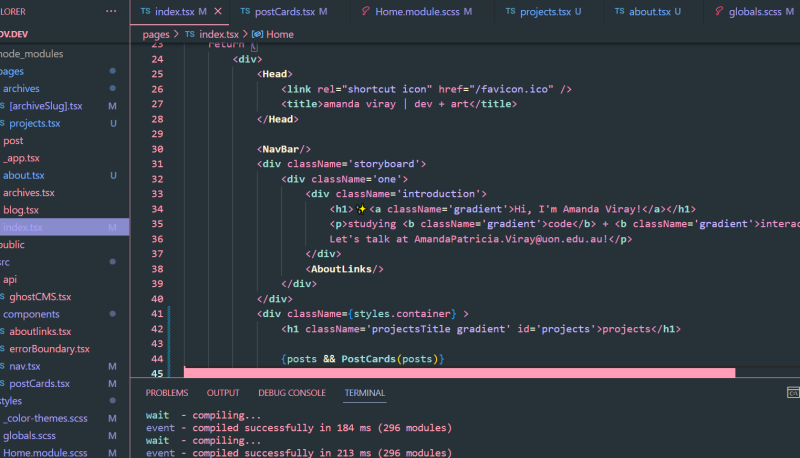800x458 pixels.
Task: Expand the post folder
Action: 13,141
